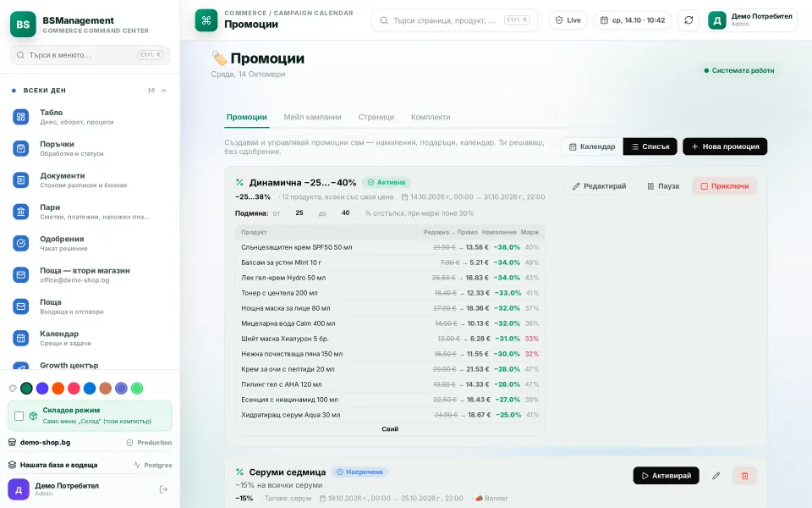The image size is (812, 508).
Task: Select the pink-red theme swatch
Action: pos(74,389)
